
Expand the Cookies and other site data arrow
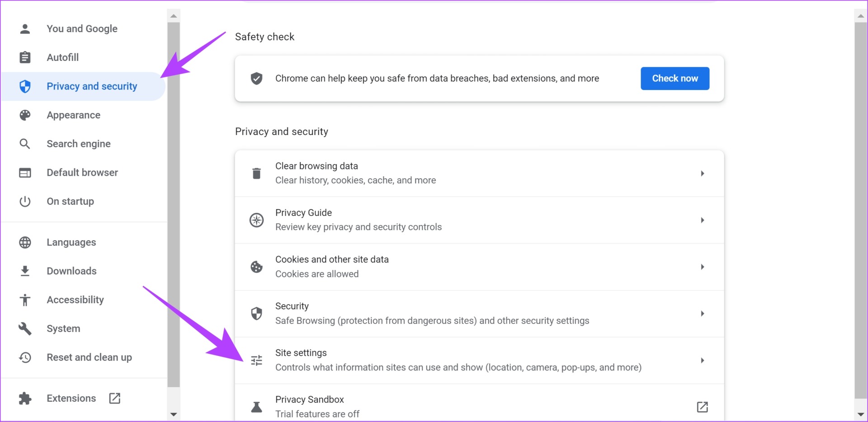[x=702, y=267]
